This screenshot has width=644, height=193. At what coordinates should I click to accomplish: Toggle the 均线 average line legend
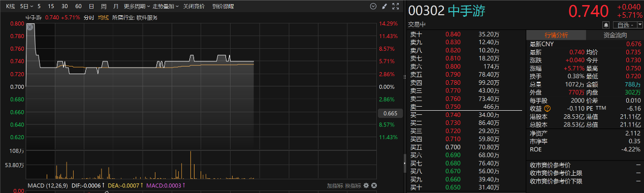pyautogui.click(x=103, y=17)
